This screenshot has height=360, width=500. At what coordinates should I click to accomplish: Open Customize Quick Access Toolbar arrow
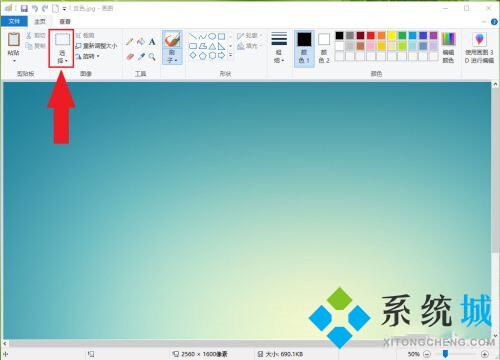click(x=64, y=9)
